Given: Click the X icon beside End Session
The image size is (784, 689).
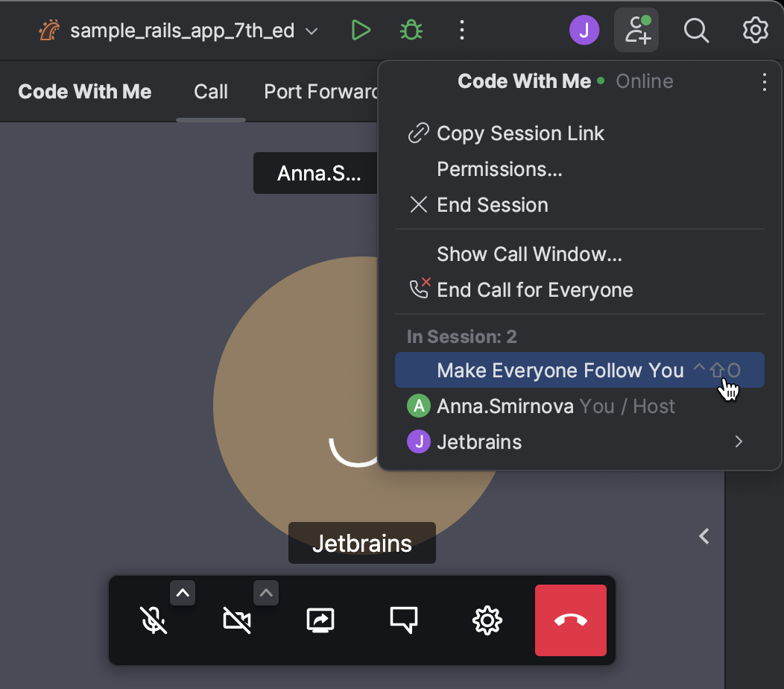Looking at the screenshot, I should [x=419, y=204].
